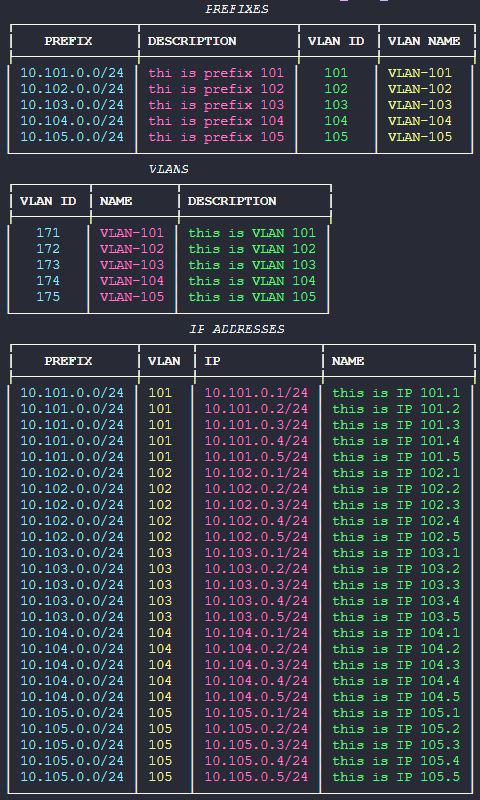Image resolution: width=480 pixels, height=800 pixels.
Task: Click the 10.103.0.4/24 cell
Action: point(256,601)
